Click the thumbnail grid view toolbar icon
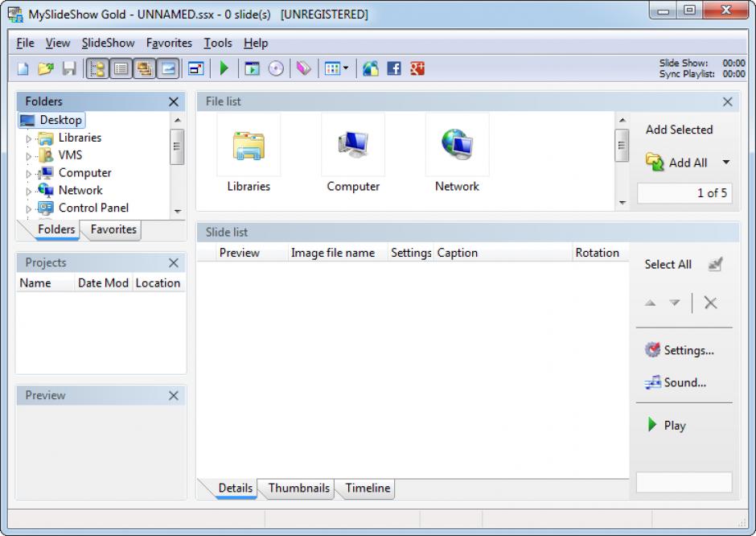Screen dimensions: 756x536 [x=332, y=69]
